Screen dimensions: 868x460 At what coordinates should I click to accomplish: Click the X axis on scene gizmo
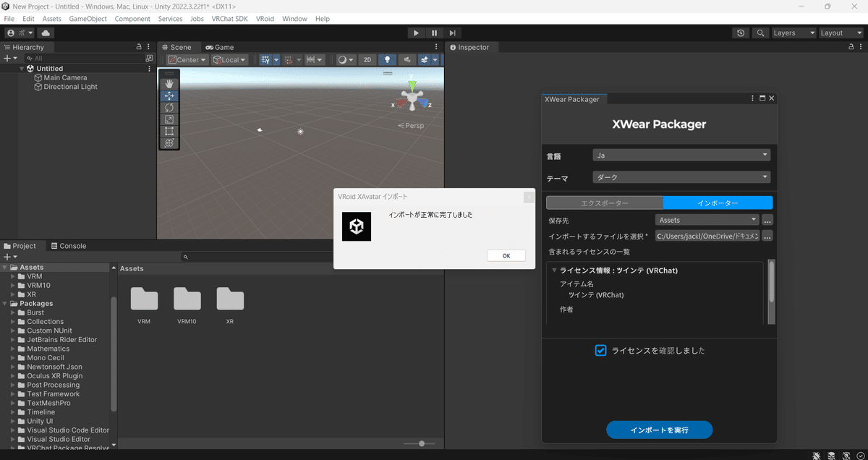[x=399, y=104]
